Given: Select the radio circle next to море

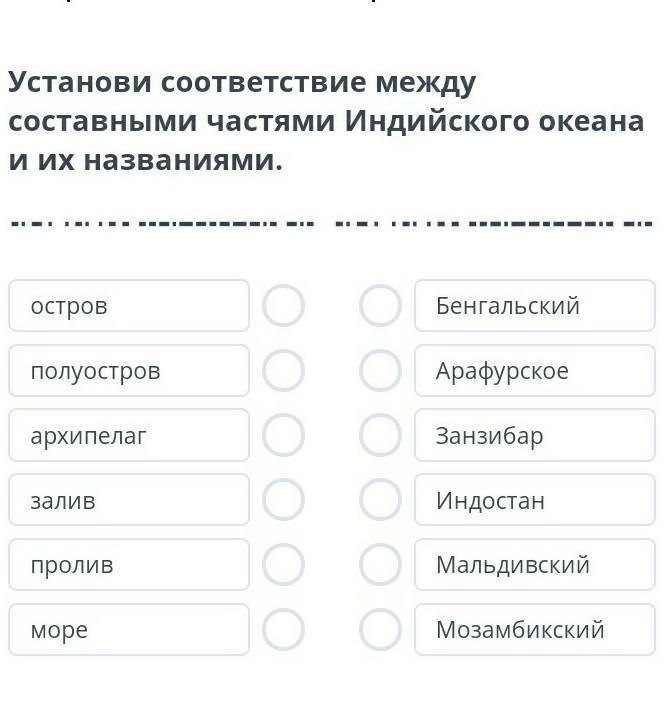Looking at the screenshot, I should coord(283,630).
